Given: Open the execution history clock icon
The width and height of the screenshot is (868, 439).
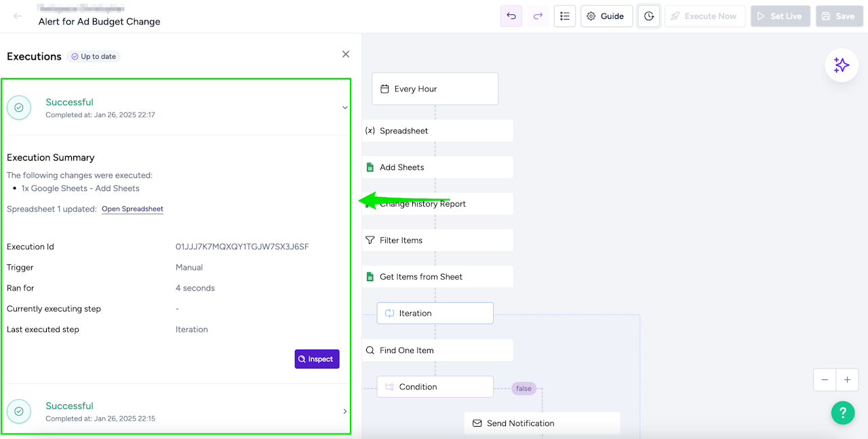Looking at the screenshot, I should (649, 16).
